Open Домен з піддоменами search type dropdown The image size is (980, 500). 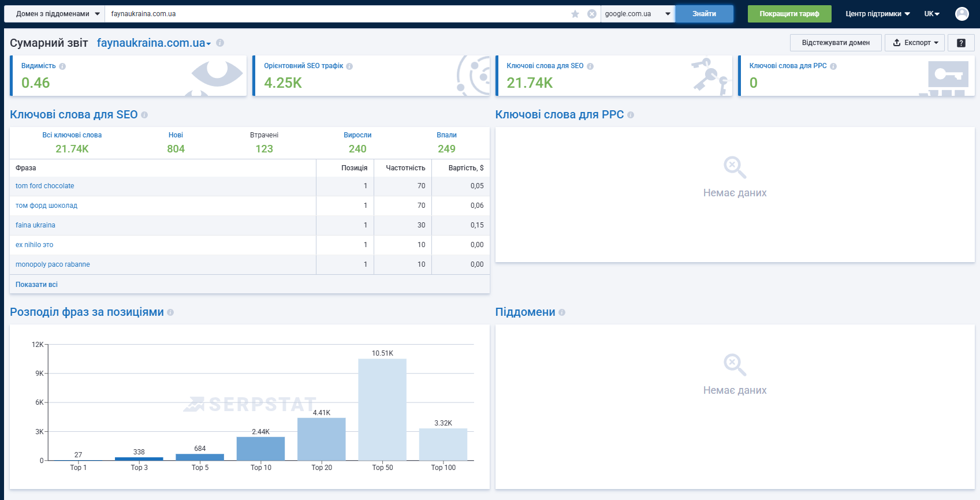[x=54, y=14]
